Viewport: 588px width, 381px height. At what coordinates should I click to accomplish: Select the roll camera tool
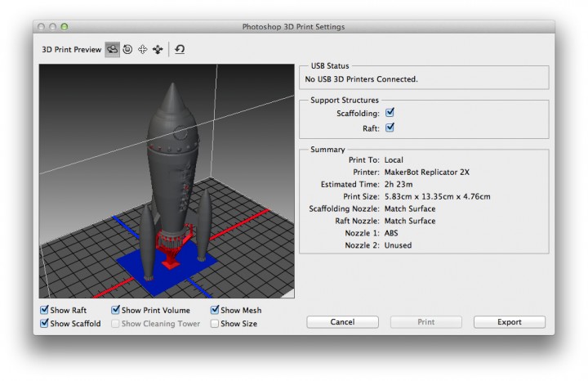click(127, 49)
